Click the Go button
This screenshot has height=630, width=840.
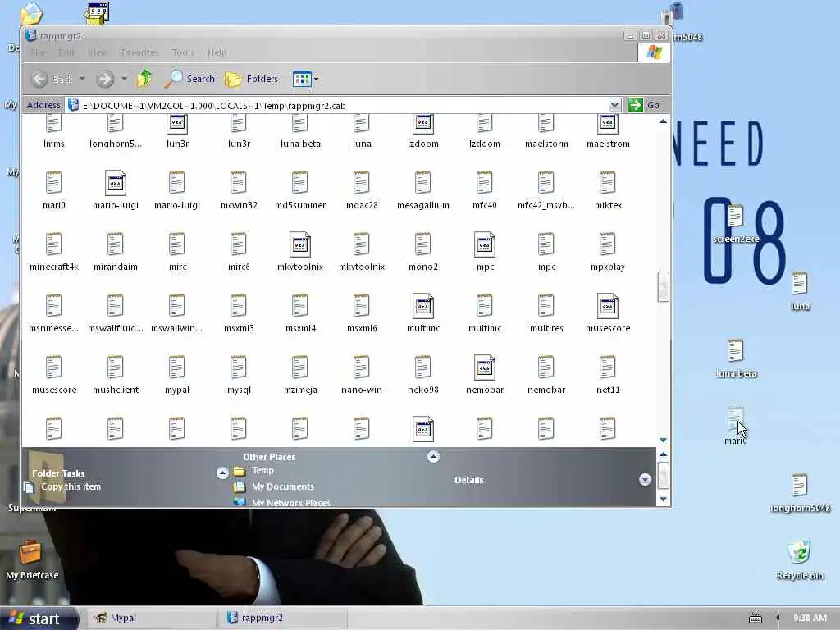(645, 105)
